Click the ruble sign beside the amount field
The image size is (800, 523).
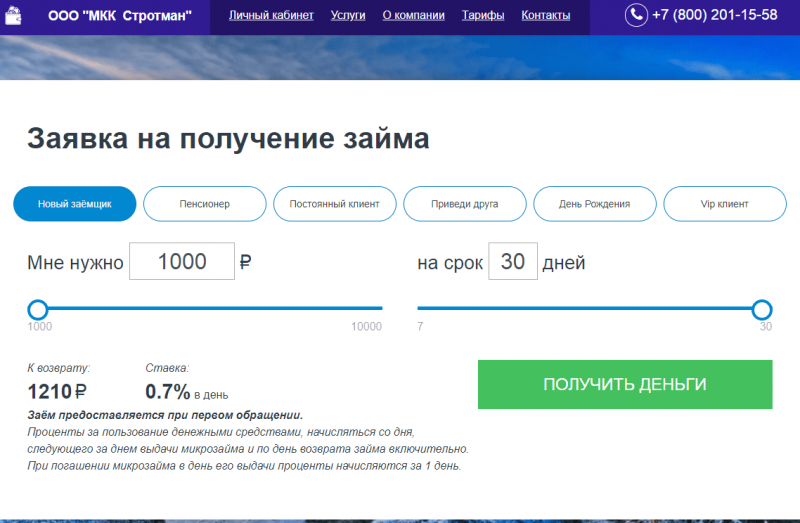coord(245,262)
